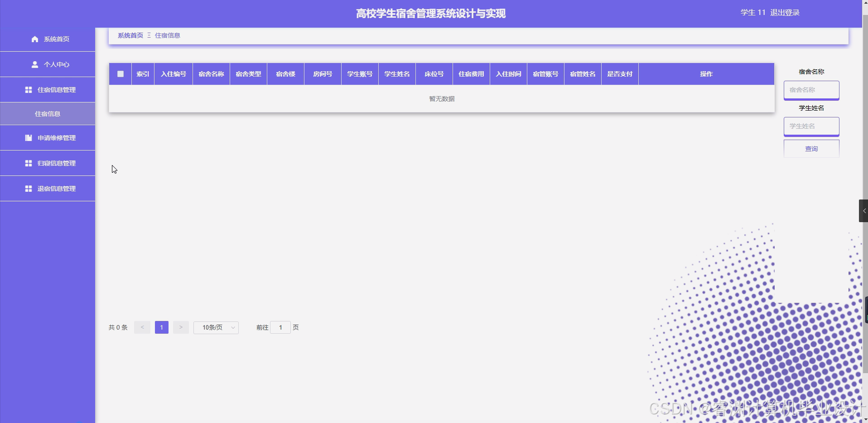Click the breadcrumb separator icon after 系统首页
This screenshot has width=868, height=423.
tap(149, 35)
